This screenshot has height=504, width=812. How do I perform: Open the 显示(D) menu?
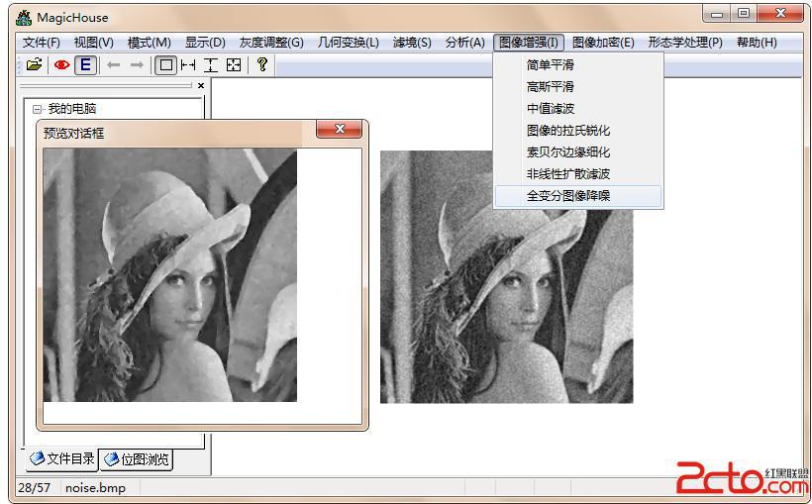coord(205,43)
